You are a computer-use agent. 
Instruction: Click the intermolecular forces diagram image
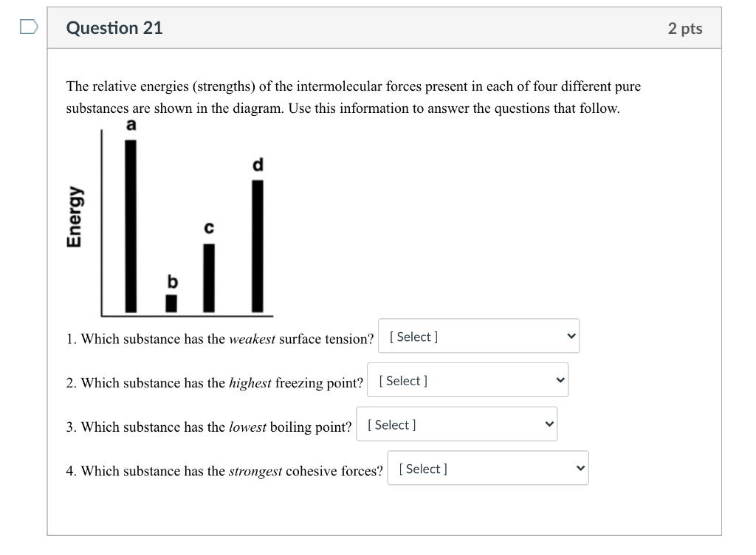[x=177, y=221]
